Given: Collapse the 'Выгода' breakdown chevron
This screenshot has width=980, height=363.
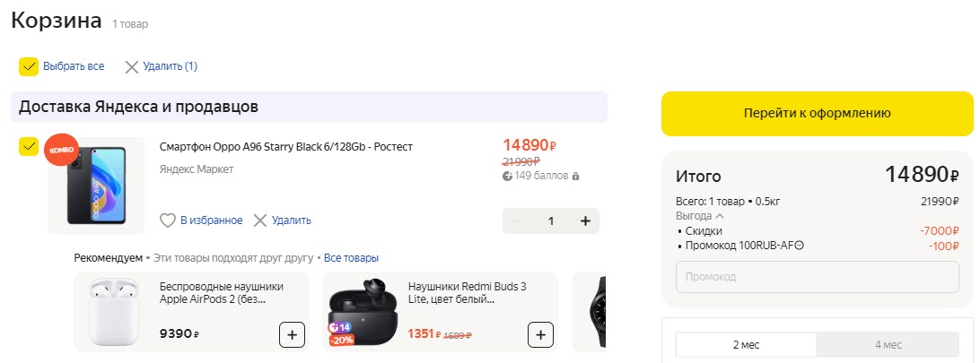Looking at the screenshot, I should pos(719,216).
